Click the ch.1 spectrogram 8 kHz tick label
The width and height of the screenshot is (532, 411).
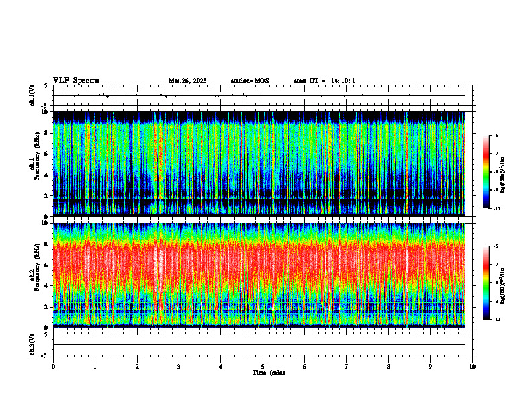[x=47, y=133]
